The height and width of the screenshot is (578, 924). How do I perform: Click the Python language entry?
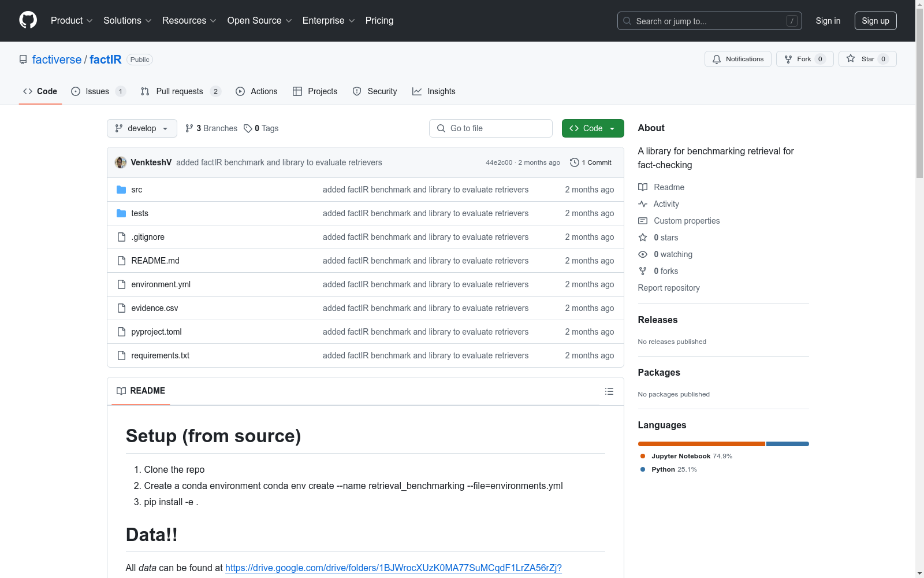[x=669, y=469]
